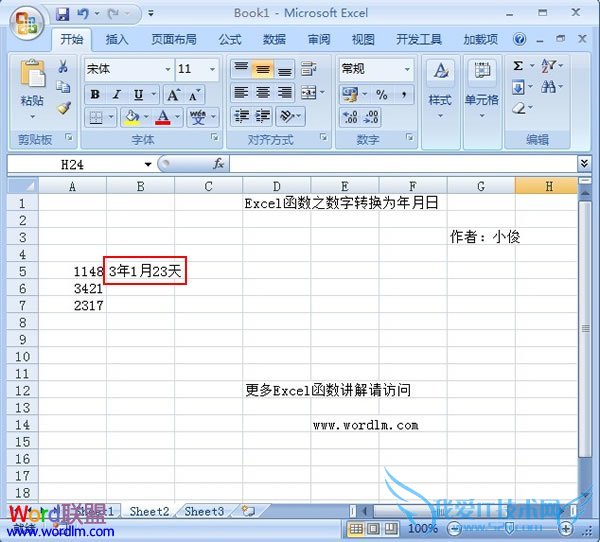
Task: Open Sort and Filter icon
Action: [549, 66]
